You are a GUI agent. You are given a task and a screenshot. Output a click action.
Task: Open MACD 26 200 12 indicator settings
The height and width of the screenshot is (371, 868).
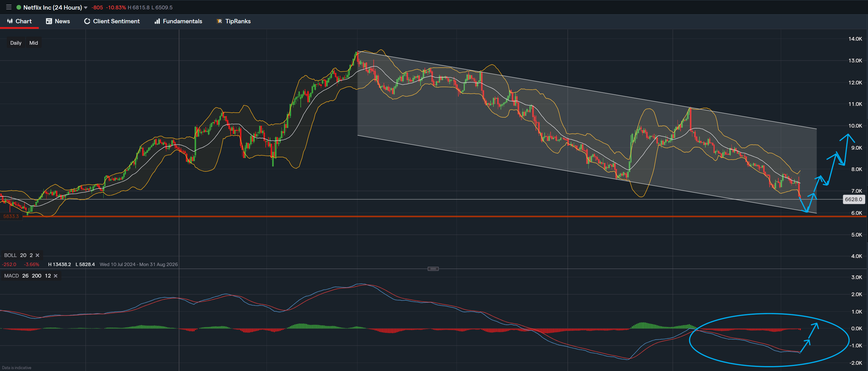point(27,276)
